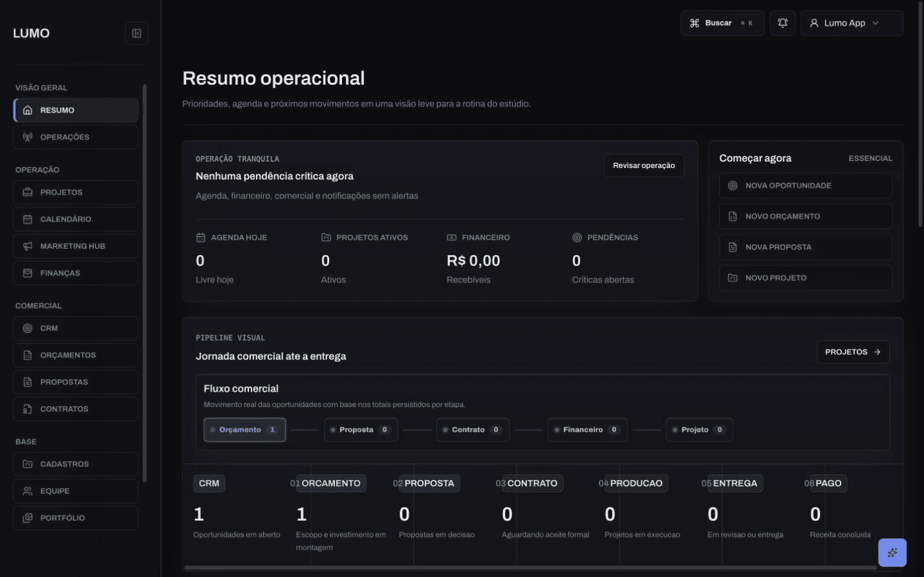Open notifications bell icon
This screenshot has width=924, height=577.
782,23
